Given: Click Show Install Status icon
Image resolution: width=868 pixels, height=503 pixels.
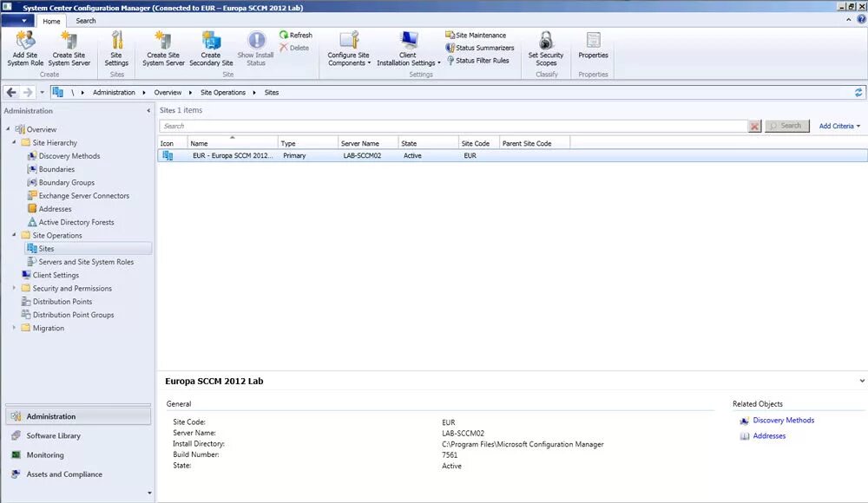Looking at the screenshot, I should (256, 41).
